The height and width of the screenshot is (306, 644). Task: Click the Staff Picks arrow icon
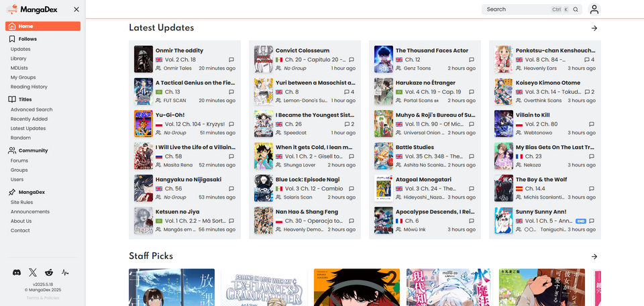(594, 256)
